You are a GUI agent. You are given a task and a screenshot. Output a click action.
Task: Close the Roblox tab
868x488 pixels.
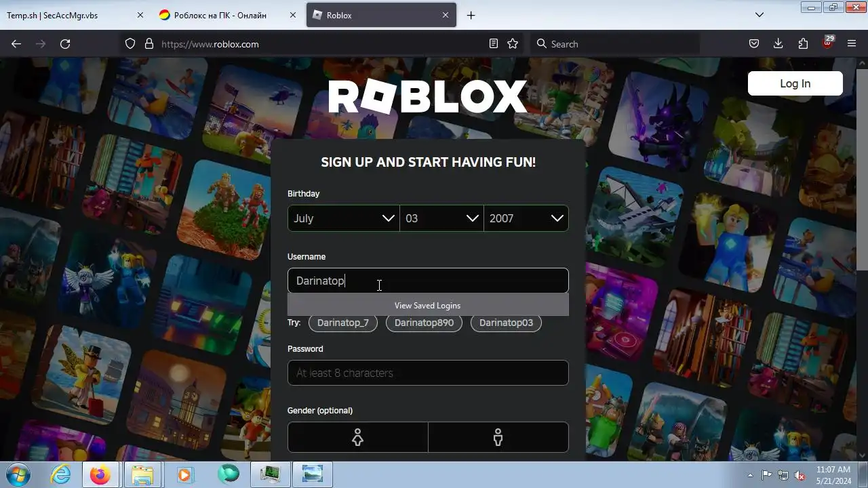pyautogui.click(x=446, y=15)
